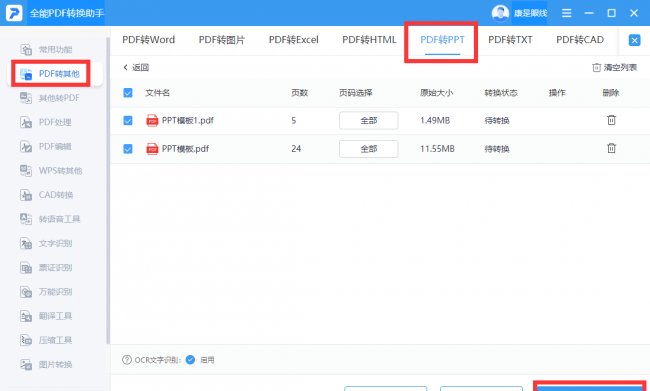Switch to PDF转TXT tab

(x=510, y=40)
